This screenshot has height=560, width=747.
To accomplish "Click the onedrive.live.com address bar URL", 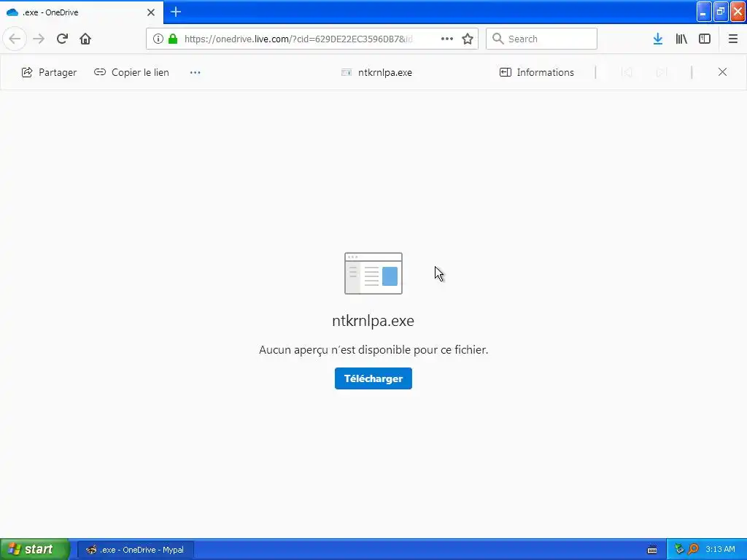I will 298,39.
